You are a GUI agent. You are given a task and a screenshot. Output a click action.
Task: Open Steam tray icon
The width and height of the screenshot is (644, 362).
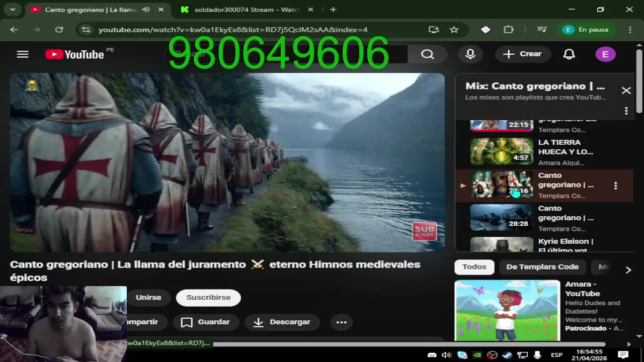(508, 355)
